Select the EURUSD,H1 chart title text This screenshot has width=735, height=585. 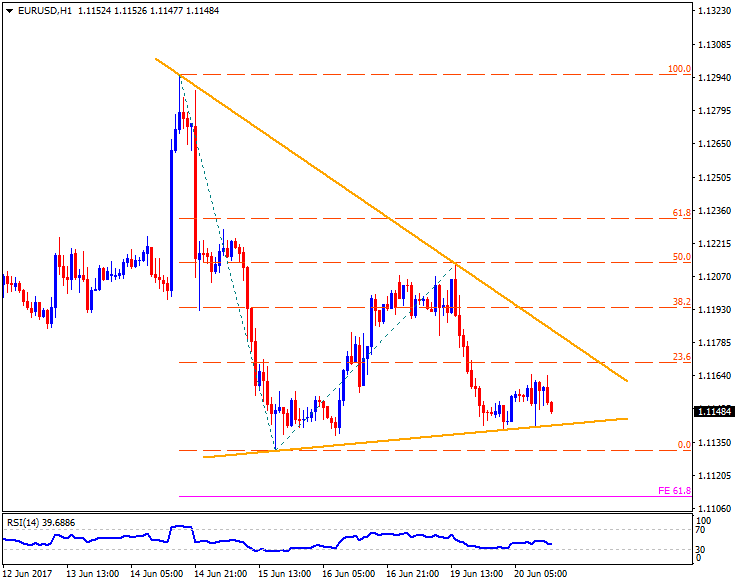(45, 11)
